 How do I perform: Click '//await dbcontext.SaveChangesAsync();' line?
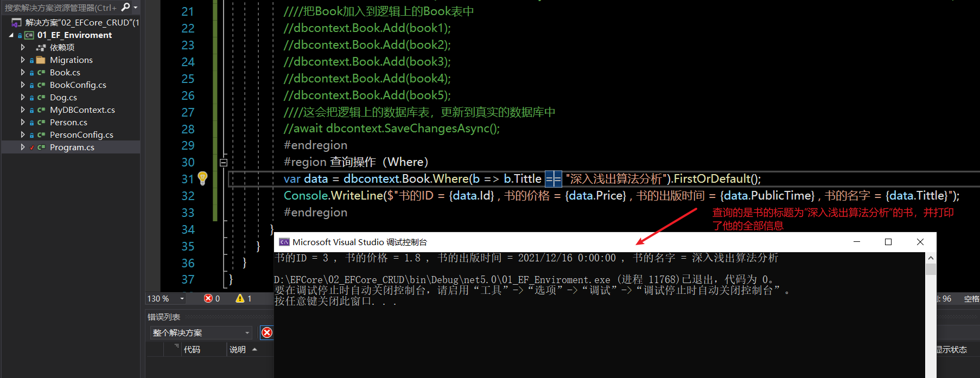[392, 129]
